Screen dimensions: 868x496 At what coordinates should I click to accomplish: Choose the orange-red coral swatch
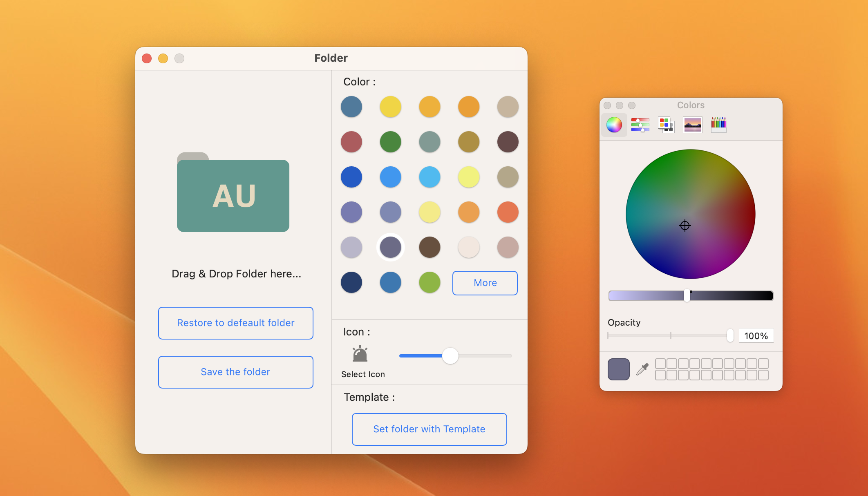(x=508, y=212)
